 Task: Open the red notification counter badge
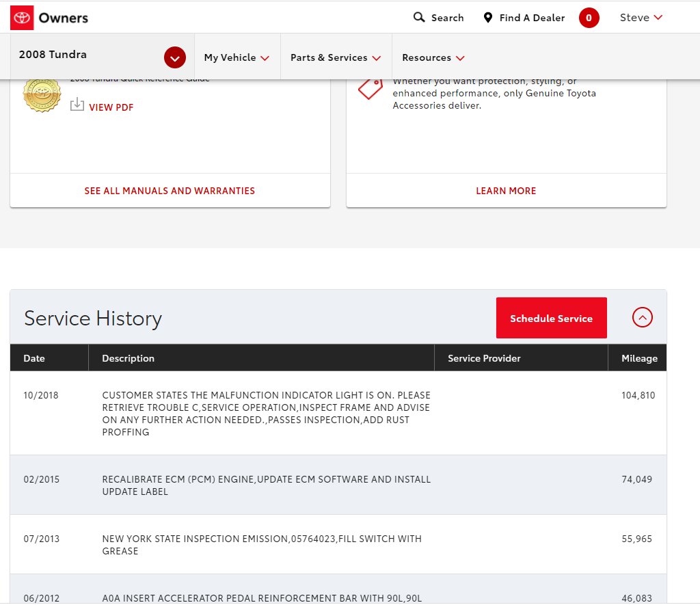589,18
